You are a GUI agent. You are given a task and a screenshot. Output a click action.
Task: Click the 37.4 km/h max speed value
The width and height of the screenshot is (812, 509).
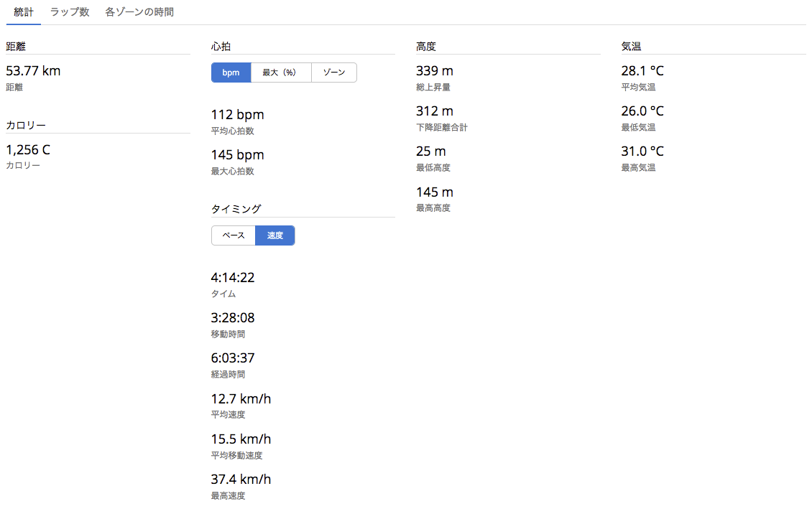tap(241, 480)
